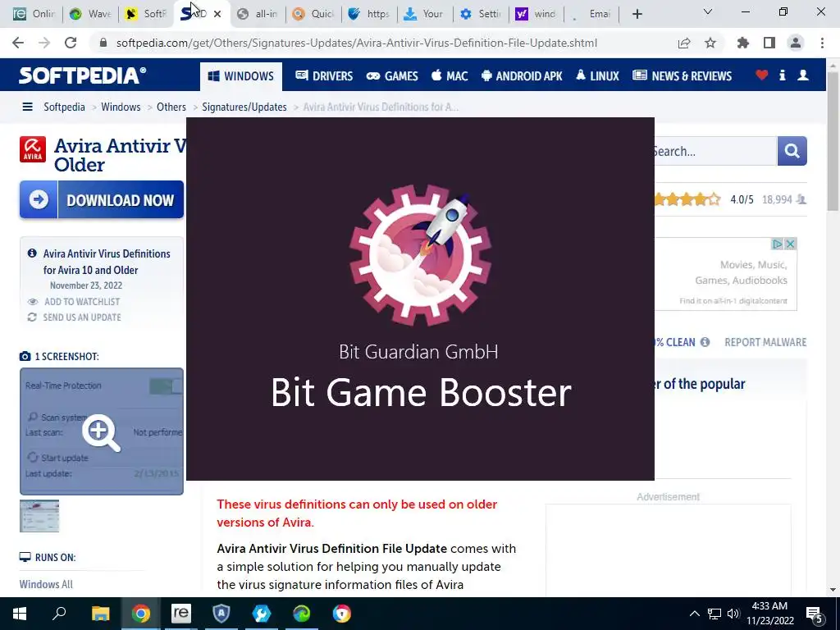Click the Others breadcrumb link
Image resolution: width=840 pixels, height=630 pixels.
pos(171,107)
